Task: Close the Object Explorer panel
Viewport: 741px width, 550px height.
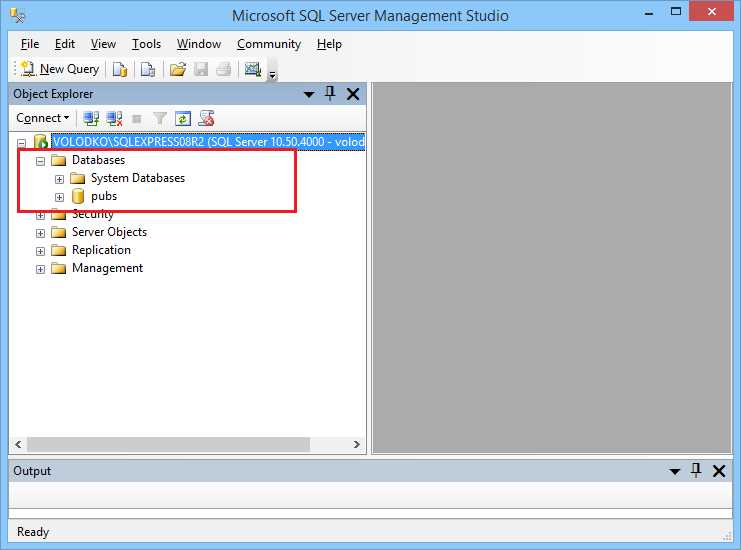Action: click(x=353, y=94)
